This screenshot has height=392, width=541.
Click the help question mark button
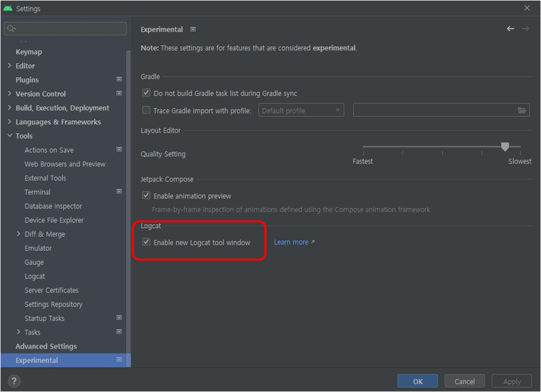point(13,381)
